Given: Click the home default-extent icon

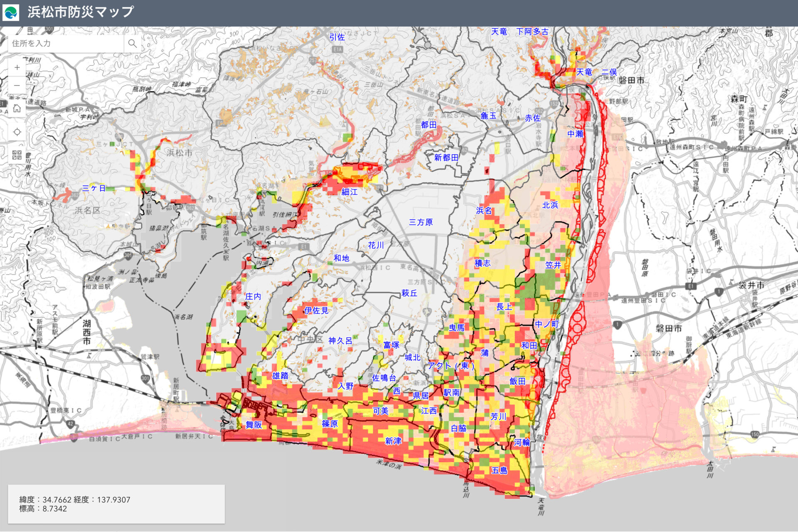Looking at the screenshot, I should click(x=17, y=108).
